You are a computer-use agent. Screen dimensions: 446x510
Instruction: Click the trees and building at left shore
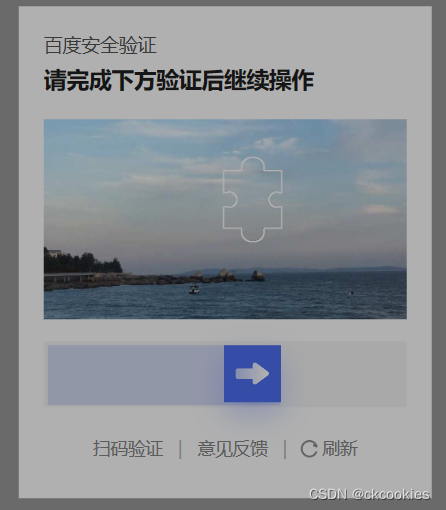pos(82,263)
